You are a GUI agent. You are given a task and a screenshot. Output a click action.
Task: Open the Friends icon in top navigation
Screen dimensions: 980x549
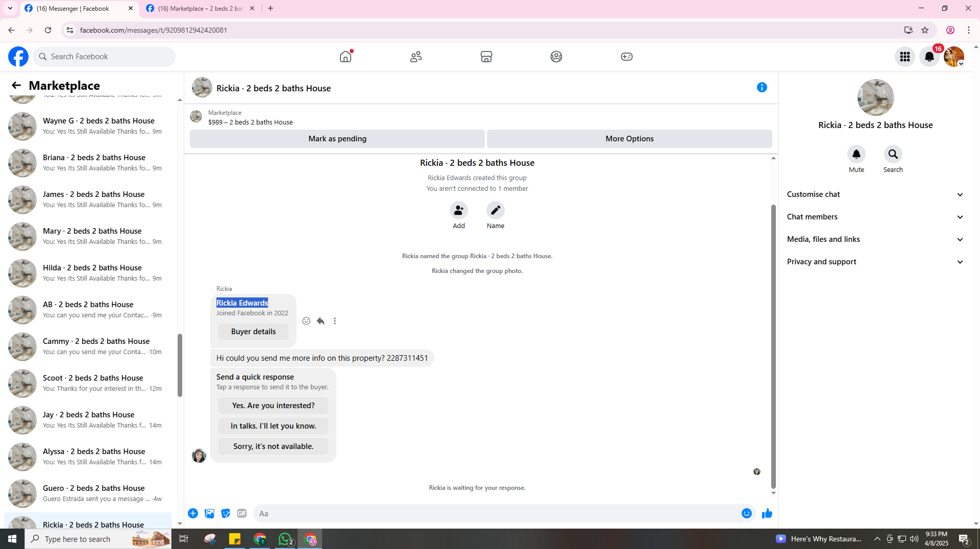point(416,57)
